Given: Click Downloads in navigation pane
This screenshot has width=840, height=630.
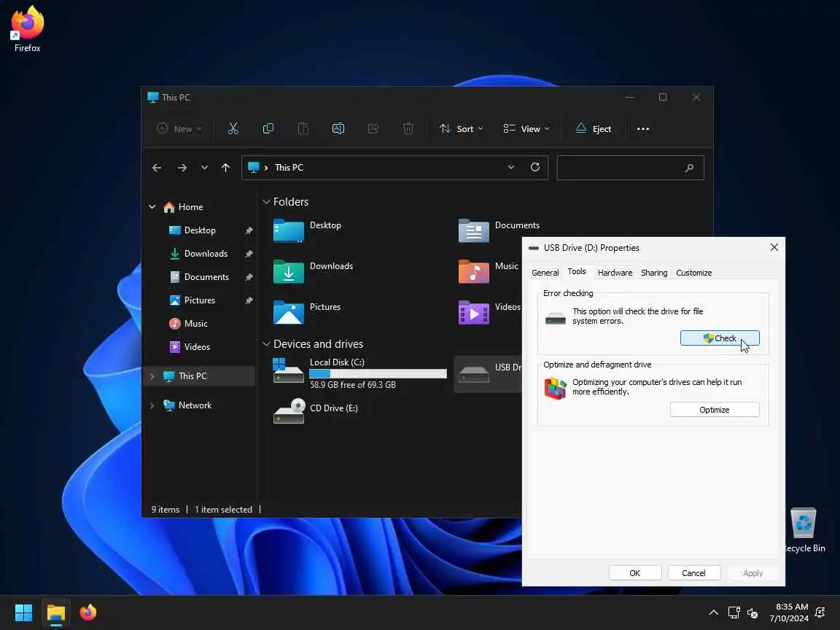Looking at the screenshot, I should (x=206, y=254).
